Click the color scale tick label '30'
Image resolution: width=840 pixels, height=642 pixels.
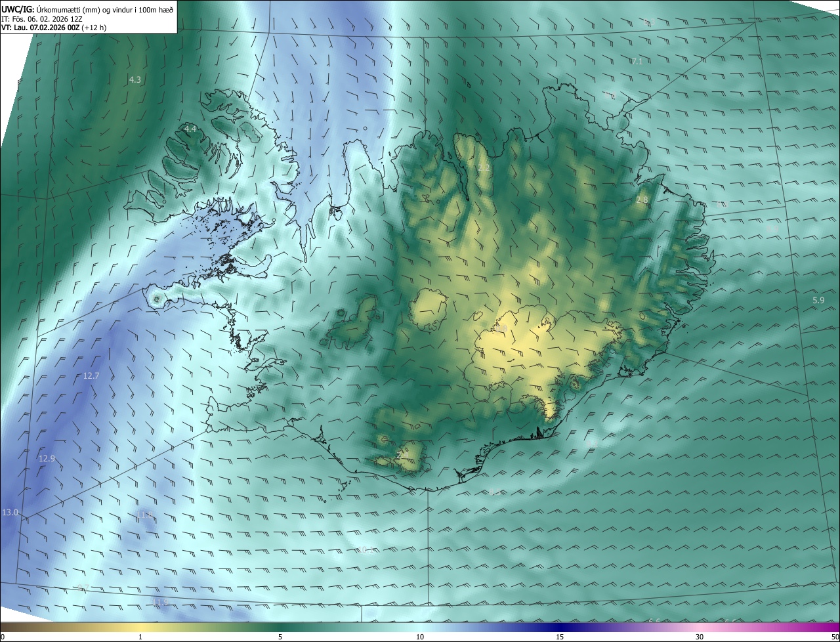700,637
